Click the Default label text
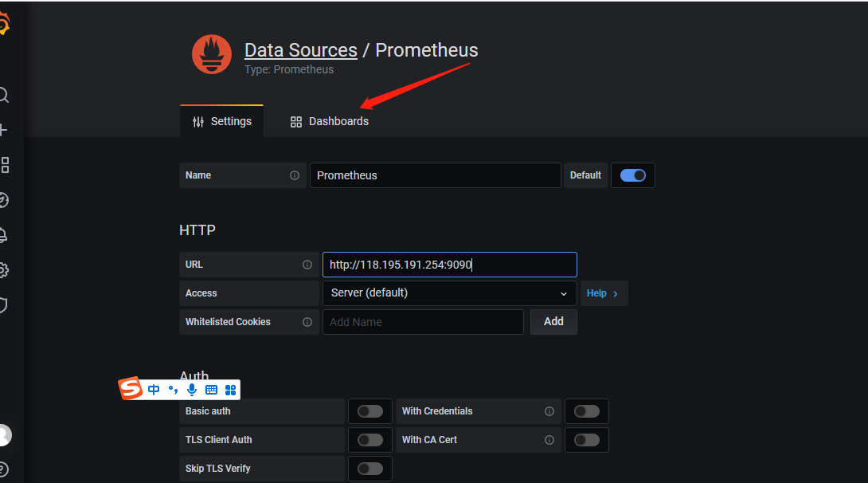This screenshot has height=483, width=868. pos(585,175)
